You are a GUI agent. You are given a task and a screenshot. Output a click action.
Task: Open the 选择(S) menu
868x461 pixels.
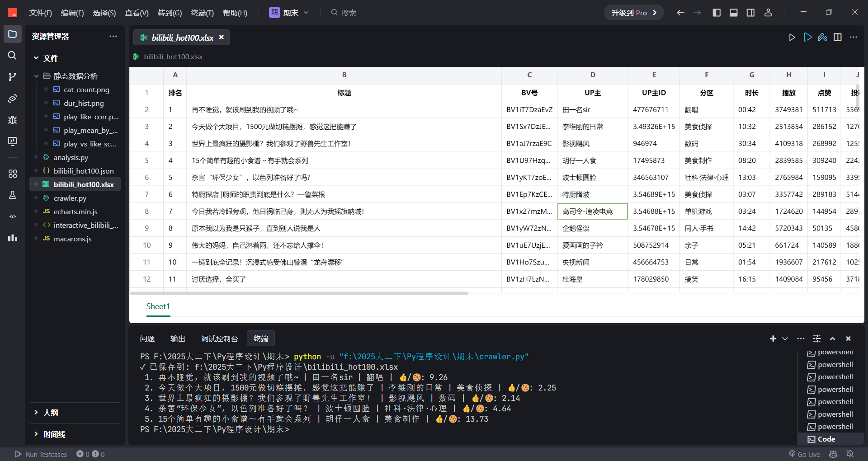[x=104, y=13]
